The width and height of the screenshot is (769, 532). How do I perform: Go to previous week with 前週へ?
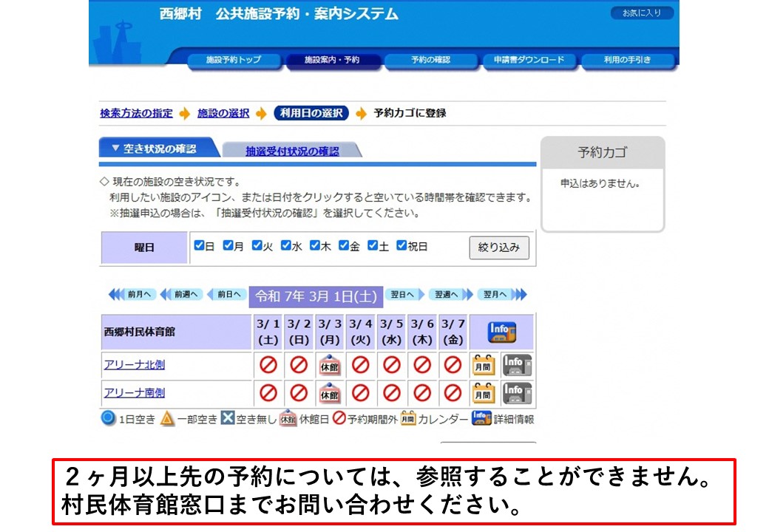click(181, 294)
